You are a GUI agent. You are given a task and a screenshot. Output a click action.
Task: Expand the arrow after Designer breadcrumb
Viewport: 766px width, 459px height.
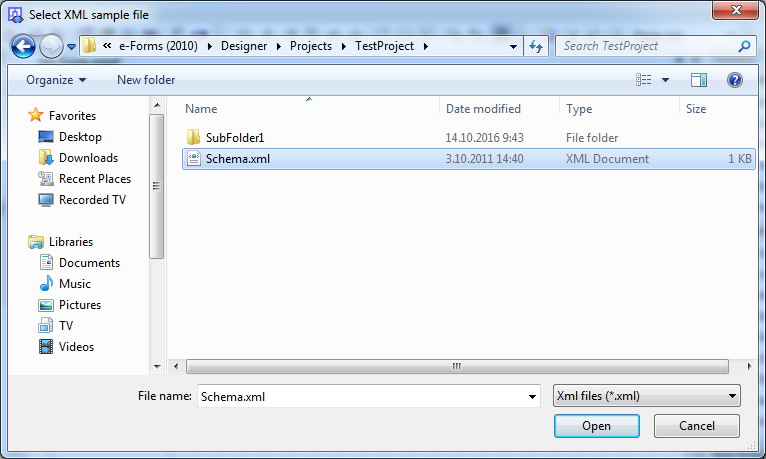point(278,46)
